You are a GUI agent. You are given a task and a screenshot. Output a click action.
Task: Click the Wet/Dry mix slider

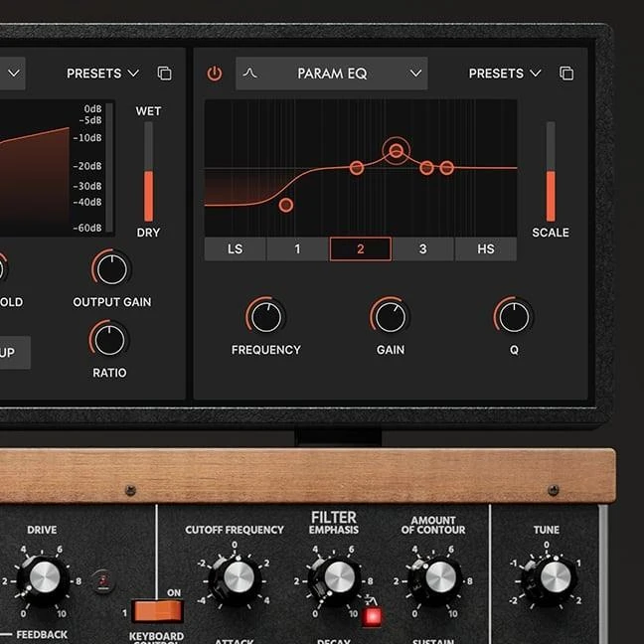coord(148,172)
